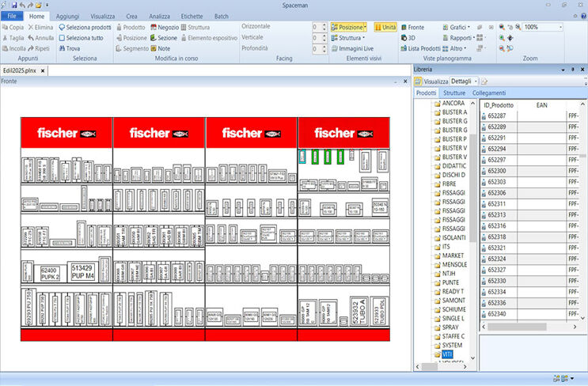588x386 pixels.
Task: Toggle the Posizione visible element
Action: pos(347,27)
